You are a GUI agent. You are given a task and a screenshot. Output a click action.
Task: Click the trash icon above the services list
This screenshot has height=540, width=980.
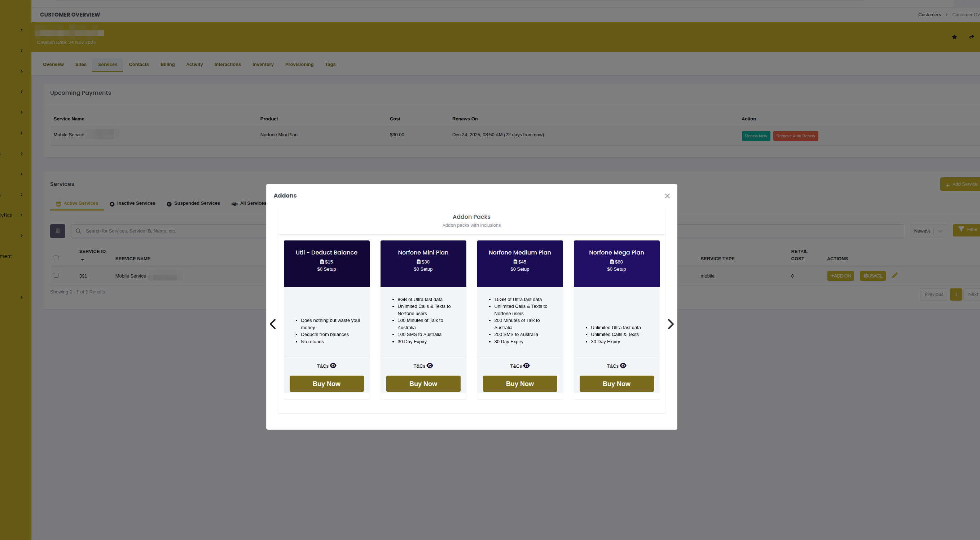click(57, 231)
